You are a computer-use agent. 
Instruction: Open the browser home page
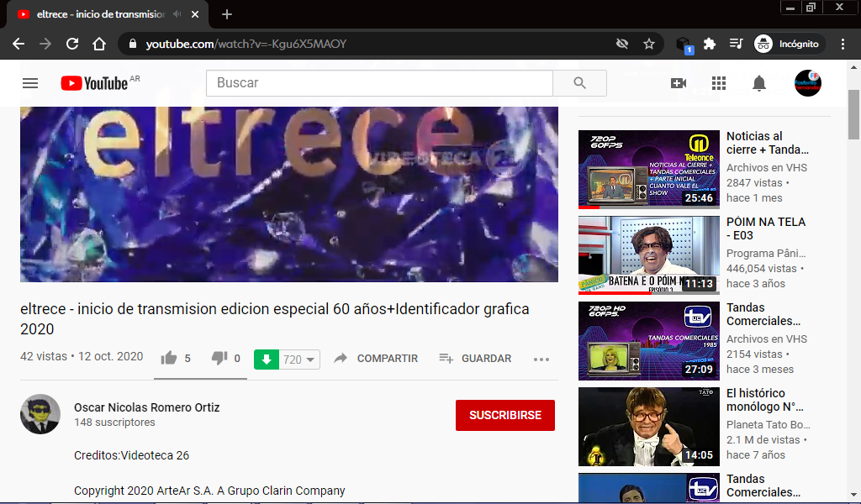click(99, 44)
